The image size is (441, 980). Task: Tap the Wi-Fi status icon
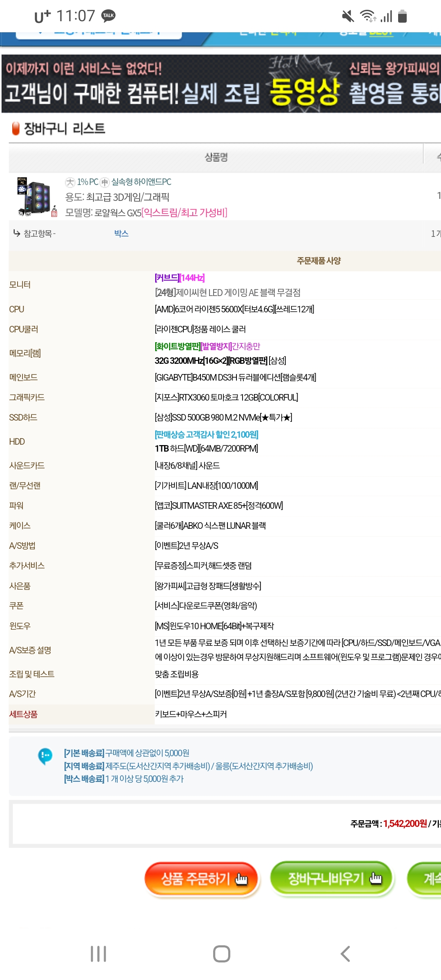point(368,16)
